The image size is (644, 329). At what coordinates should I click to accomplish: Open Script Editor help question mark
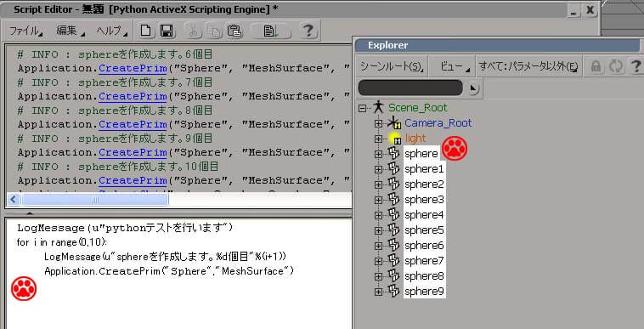[x=308, y=31]
